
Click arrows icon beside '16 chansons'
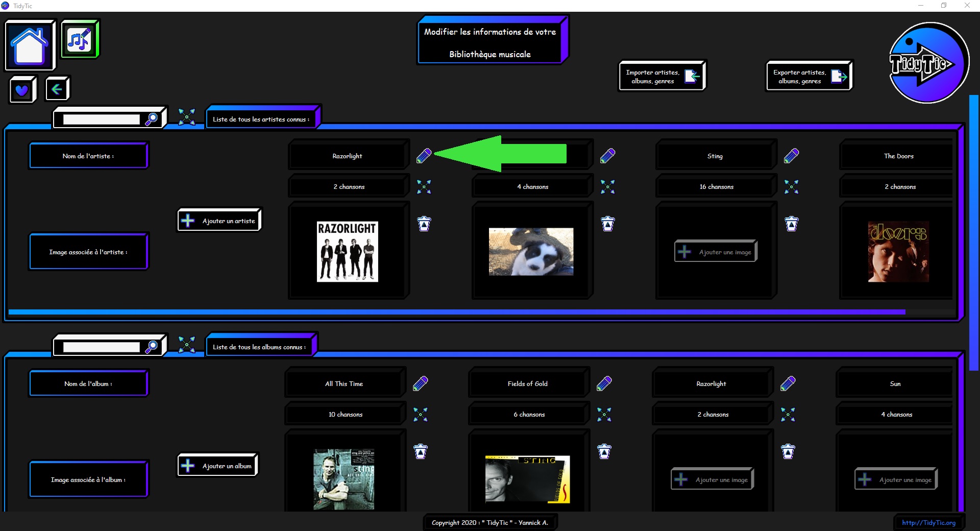click(x=791, y=186)
